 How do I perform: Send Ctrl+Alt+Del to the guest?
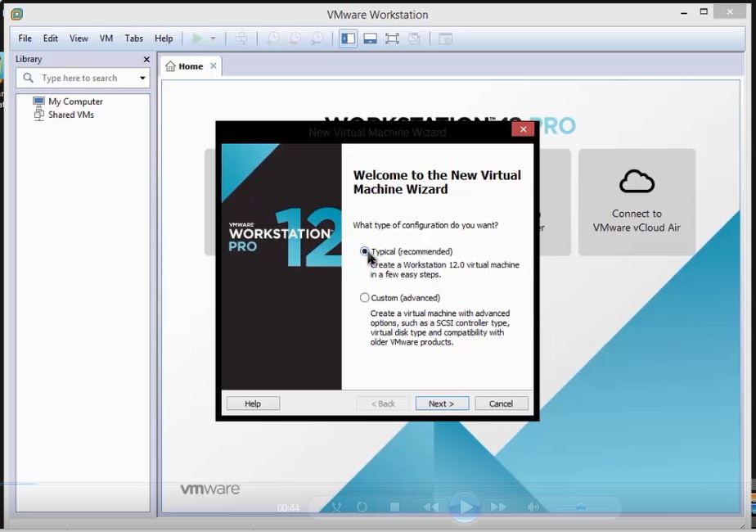point(243,38)
